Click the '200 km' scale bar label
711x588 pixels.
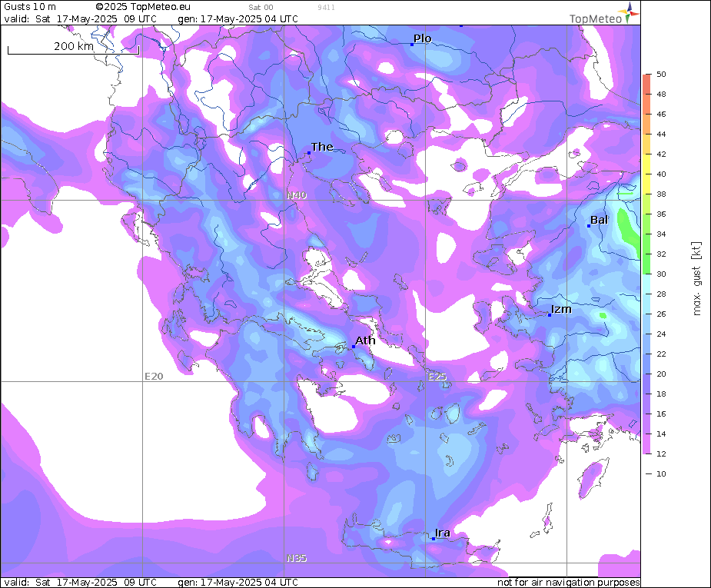pos(74,46)
